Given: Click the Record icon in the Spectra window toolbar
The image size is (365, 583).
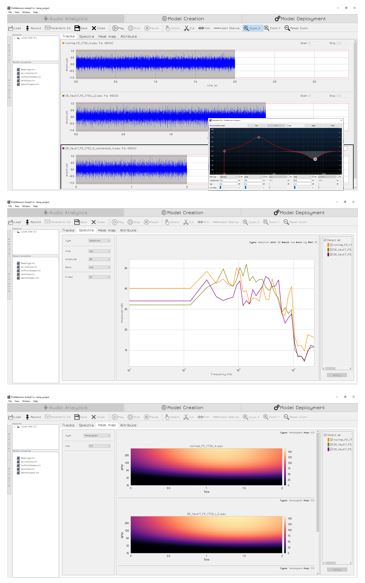Looking at the screenshot, I should (x=27, y=222).
